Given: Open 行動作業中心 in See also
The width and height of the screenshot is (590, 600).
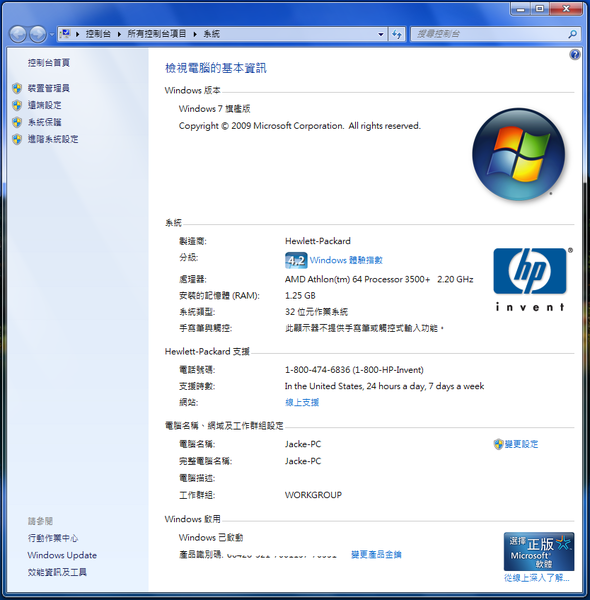Looking at the screenshot, I should point(53,538).
